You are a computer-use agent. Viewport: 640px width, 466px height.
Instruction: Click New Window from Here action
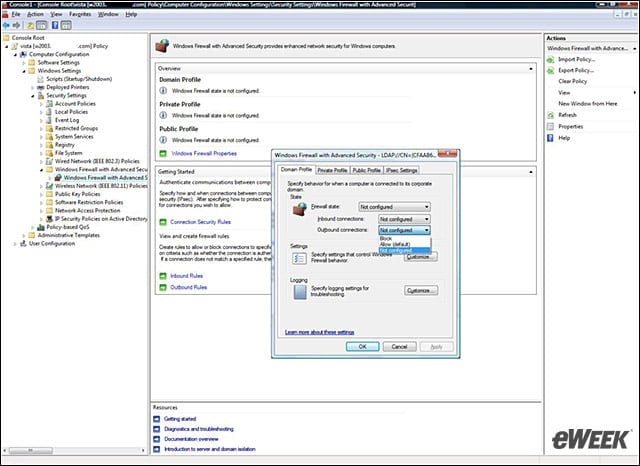point(587,104)
